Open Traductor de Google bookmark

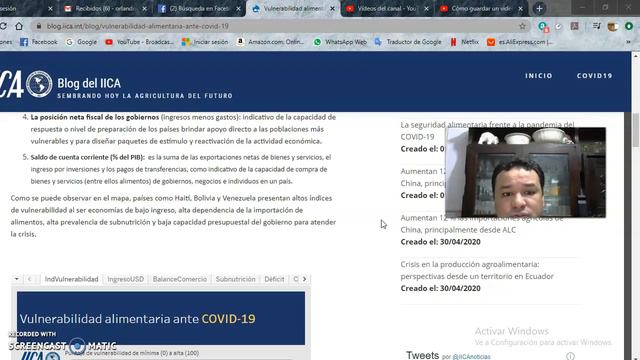(x=408, y=42)
